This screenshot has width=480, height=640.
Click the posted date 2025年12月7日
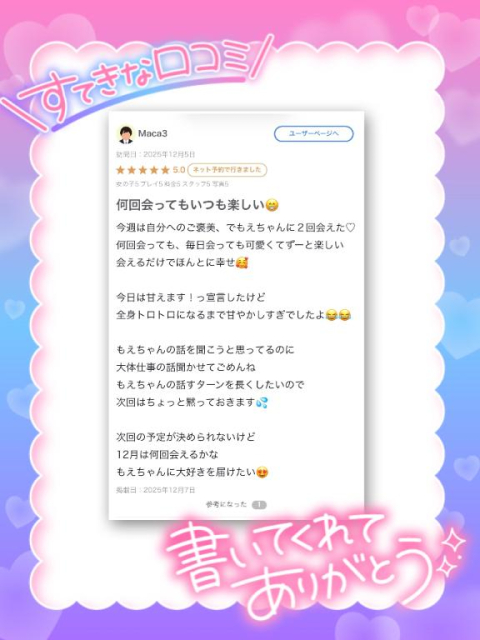click(x=169, y=490)
